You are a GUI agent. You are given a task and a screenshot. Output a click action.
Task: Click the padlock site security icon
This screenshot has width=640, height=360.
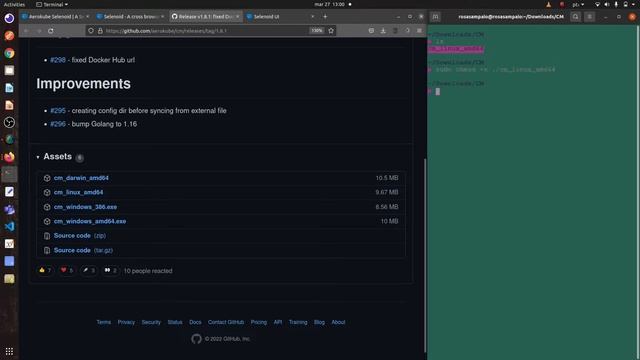point(100,31)
